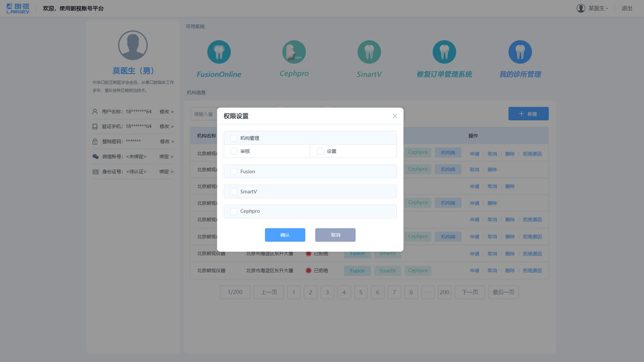Screen dimensions: 644x362
Task: Click 删除 in the last table row
Action: click(509, 270)
